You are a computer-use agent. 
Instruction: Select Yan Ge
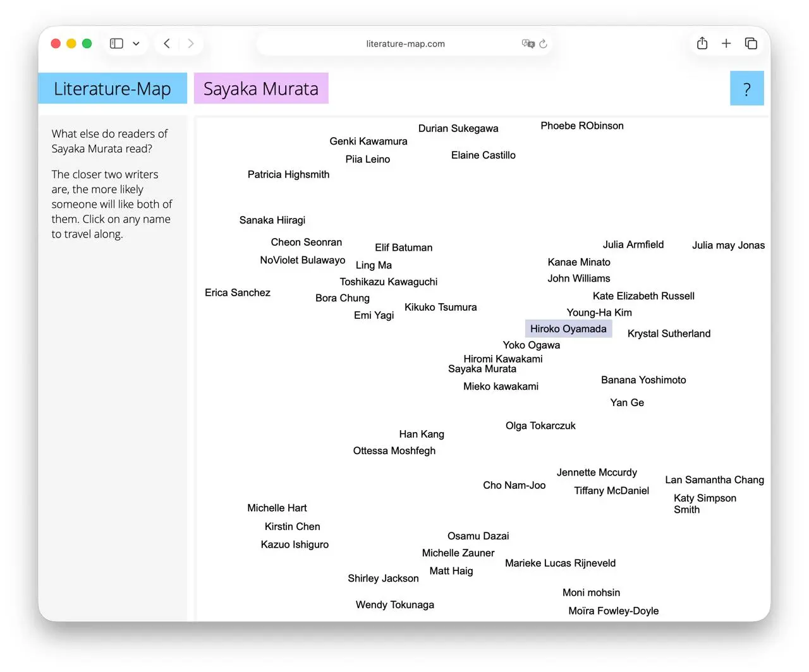coord(627,402)
